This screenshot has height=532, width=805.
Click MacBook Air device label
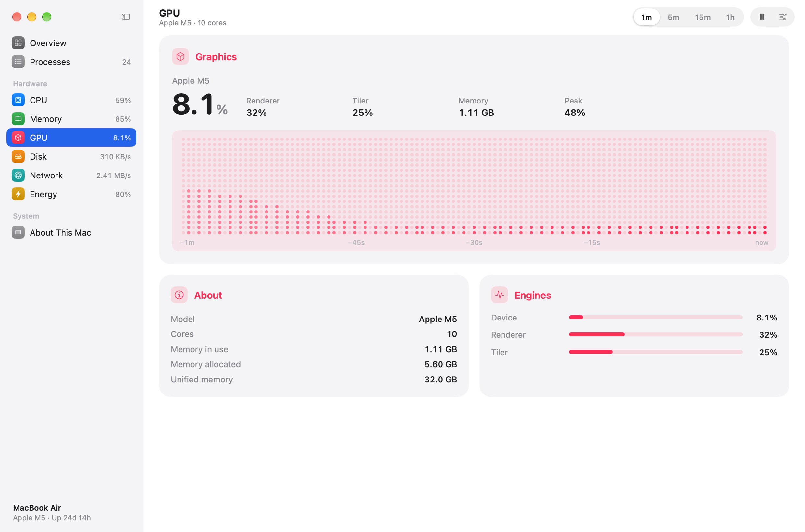point(37,508)
